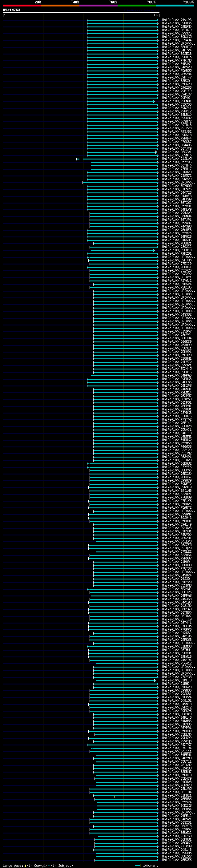Select hit UniRef100_Q8LJR5
This screenshot has height=868, width=197.
coord(176,789)
